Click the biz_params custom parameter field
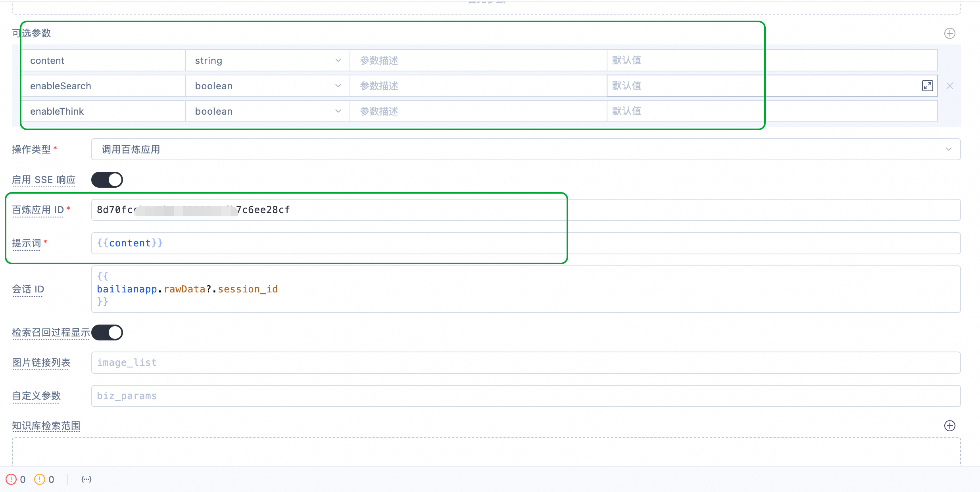Viewport: 980px width, 492px height. (525, 396)
